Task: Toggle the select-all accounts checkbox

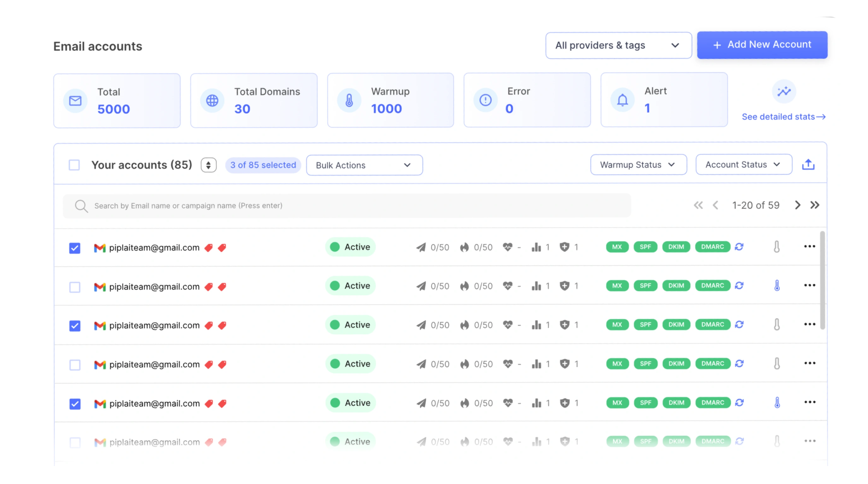Action: point(74,165)
